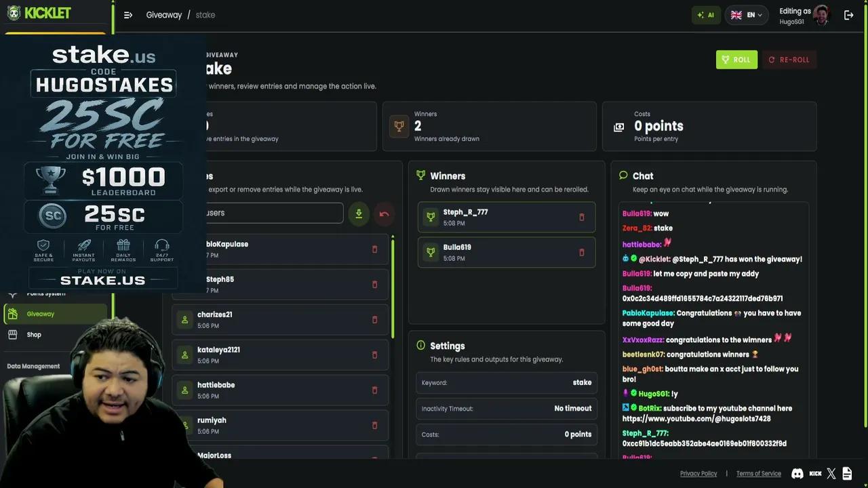The height and width of the screenshot is (488, 868).
Task: Click the HugoSG1 profile avatar
Action: [x=821, y=15]
